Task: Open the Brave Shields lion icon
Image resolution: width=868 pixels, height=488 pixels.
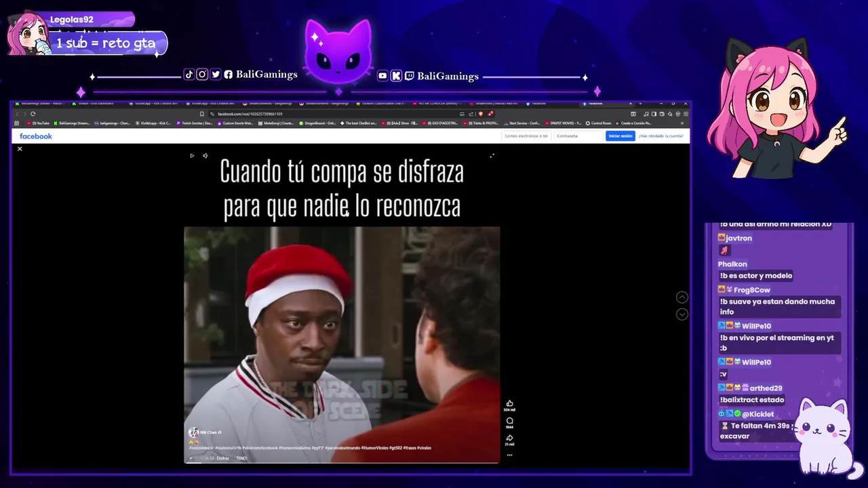Action: pos(481,114)
